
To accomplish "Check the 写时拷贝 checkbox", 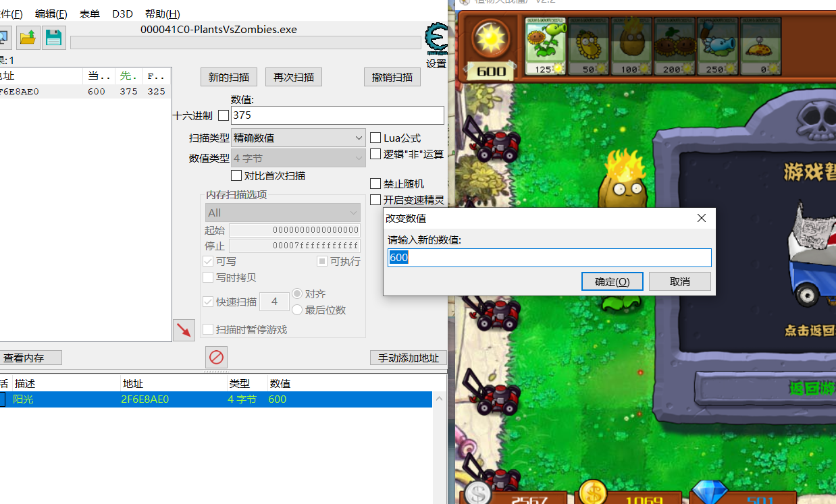I will (x=209, y=277).
